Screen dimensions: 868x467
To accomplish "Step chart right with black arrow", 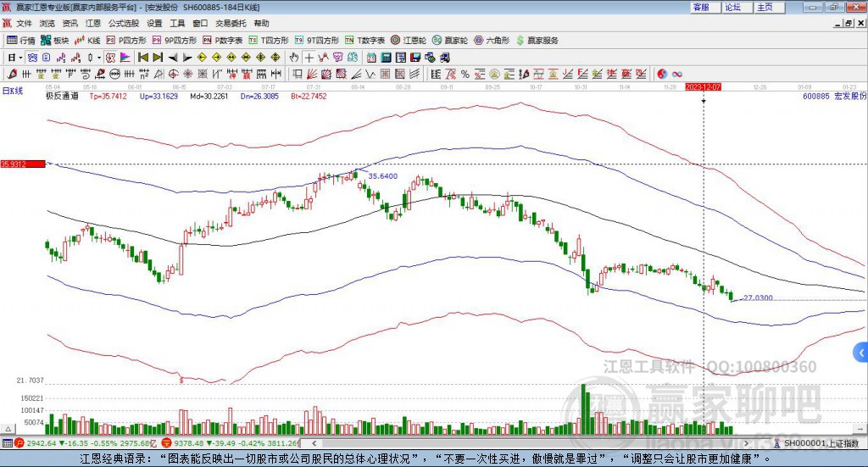I will pos(187,58).
